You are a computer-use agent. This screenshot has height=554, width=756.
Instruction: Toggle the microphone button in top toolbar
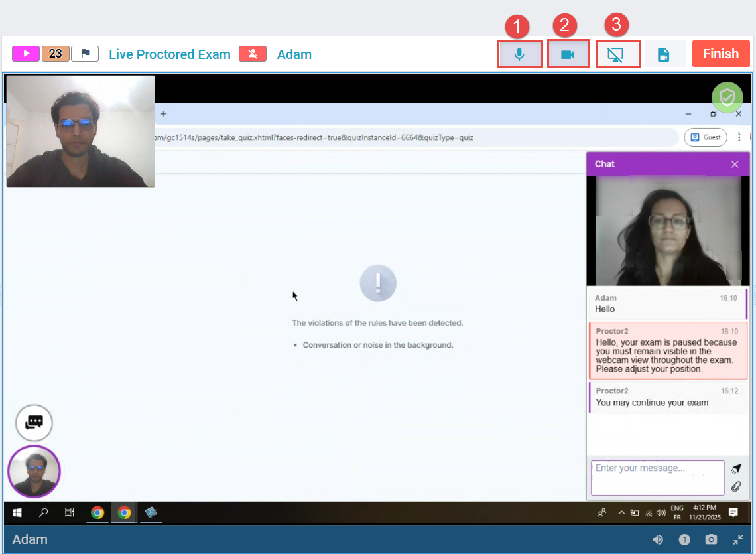(x=520, y=54)
